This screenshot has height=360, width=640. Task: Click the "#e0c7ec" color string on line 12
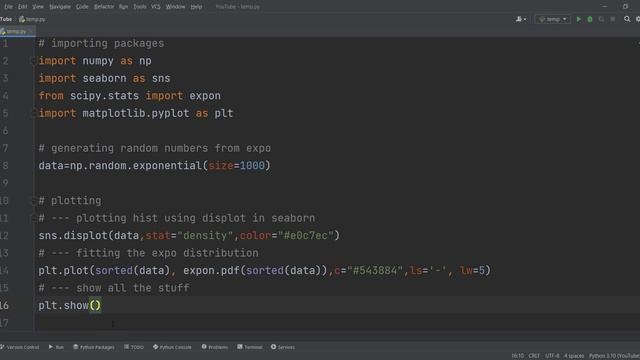[x=306, y=236]
